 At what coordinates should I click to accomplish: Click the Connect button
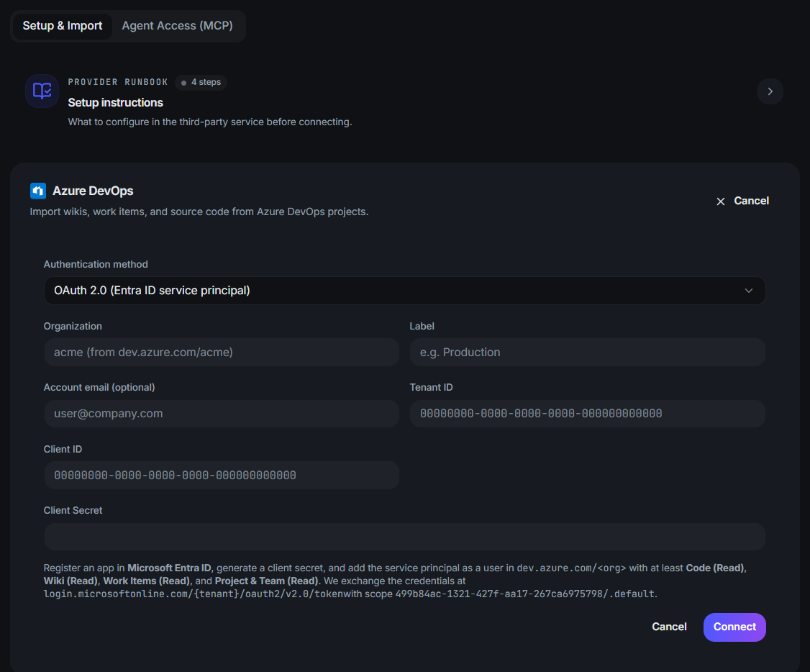[734, 627]
